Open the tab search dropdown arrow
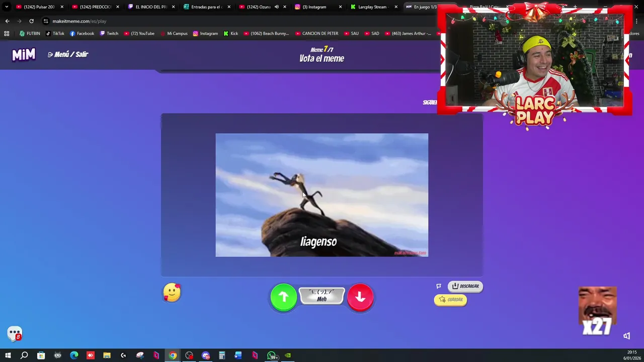Image resolution: width=644 pixels, height=362 pixels. [7, 7]
